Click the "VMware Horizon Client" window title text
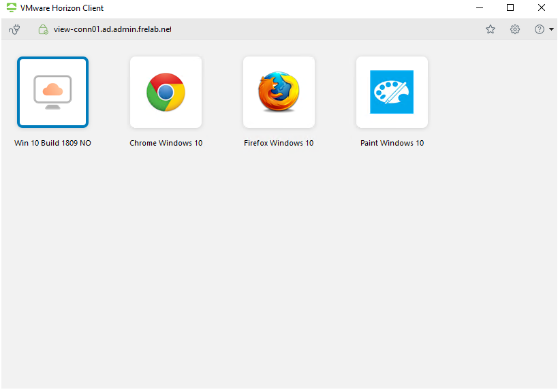 coord(62,8)
